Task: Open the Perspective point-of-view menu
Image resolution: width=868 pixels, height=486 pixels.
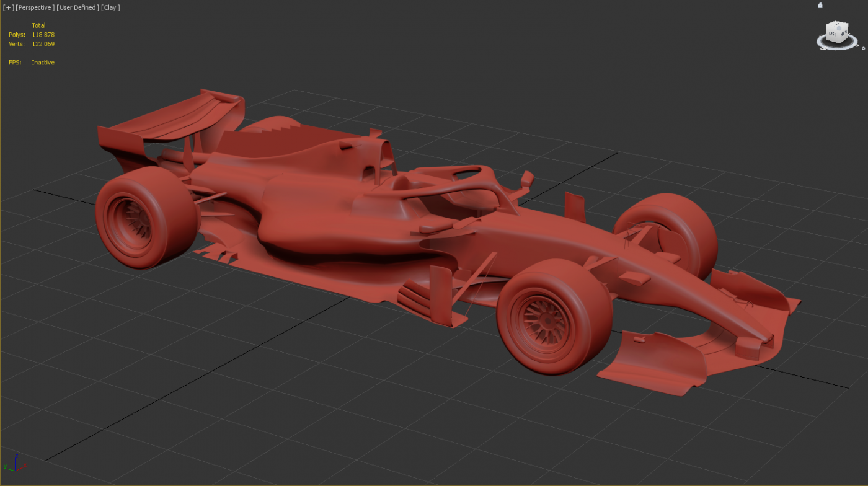Action: tap(35, 7)
